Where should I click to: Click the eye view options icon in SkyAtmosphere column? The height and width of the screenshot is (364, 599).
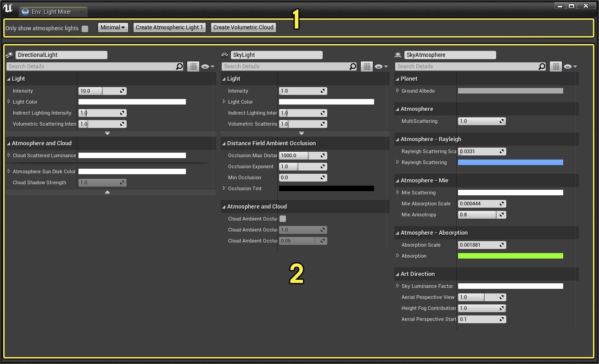click(x=568, y=66)
